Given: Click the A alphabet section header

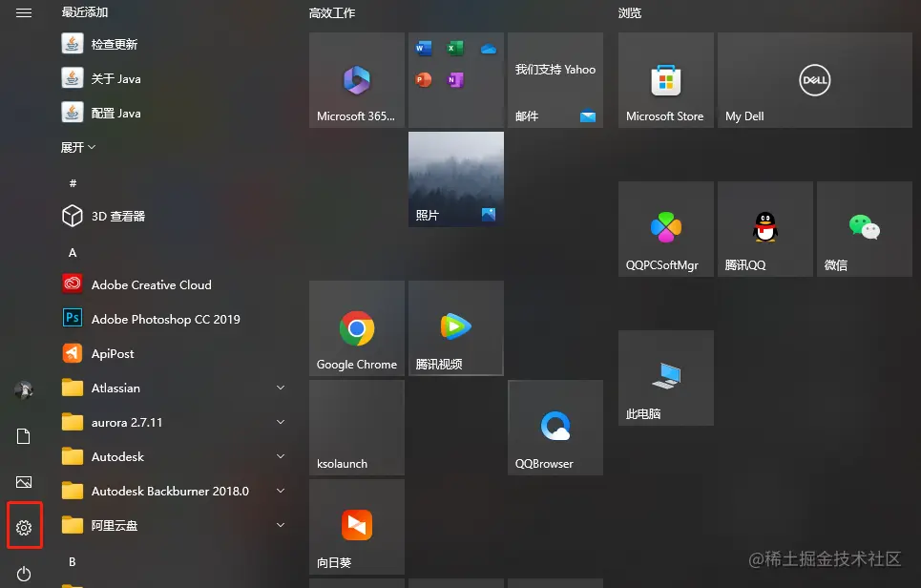Looking at the screenshot, I should 73,253.
